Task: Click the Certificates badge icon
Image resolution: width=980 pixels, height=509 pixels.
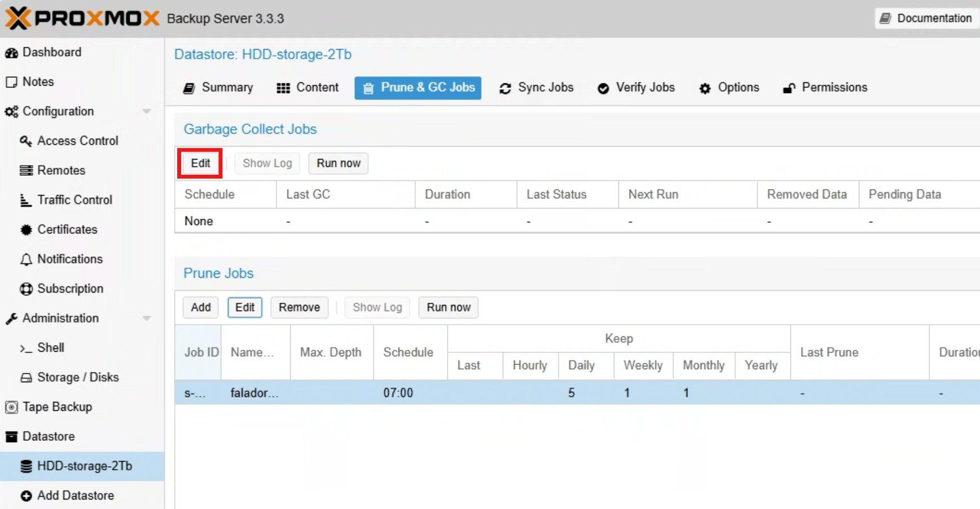Action: (x=26, y=229)
